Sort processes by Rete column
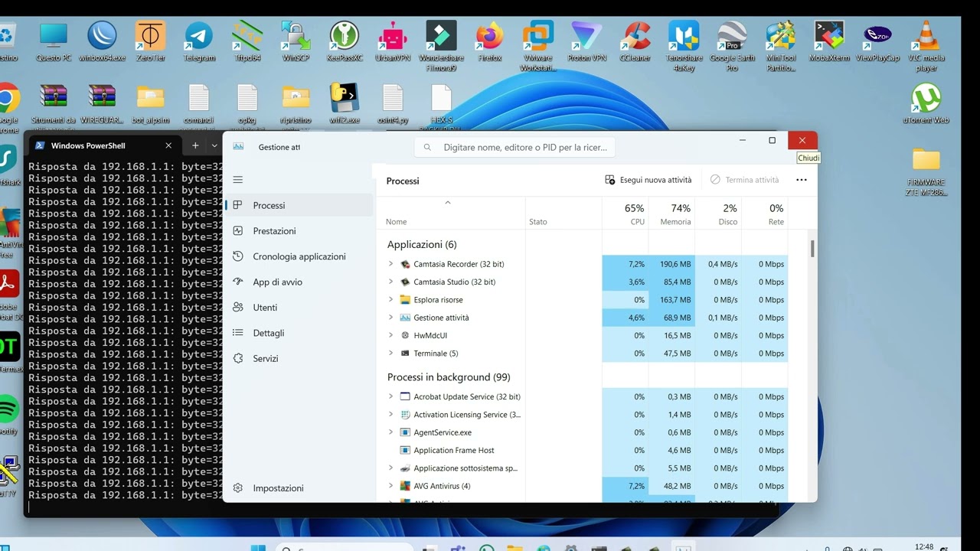Viewport: 980px width, 551px height. tap(765, 213)
